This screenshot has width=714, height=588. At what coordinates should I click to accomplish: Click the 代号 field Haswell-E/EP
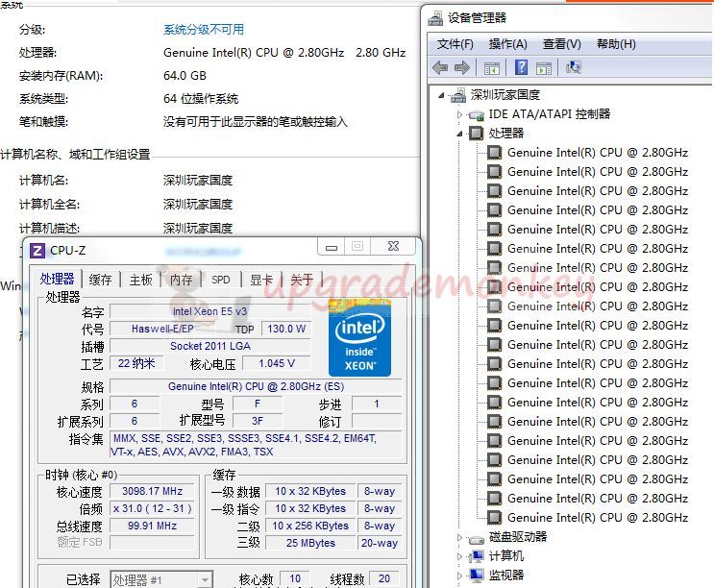coord(162,329)
